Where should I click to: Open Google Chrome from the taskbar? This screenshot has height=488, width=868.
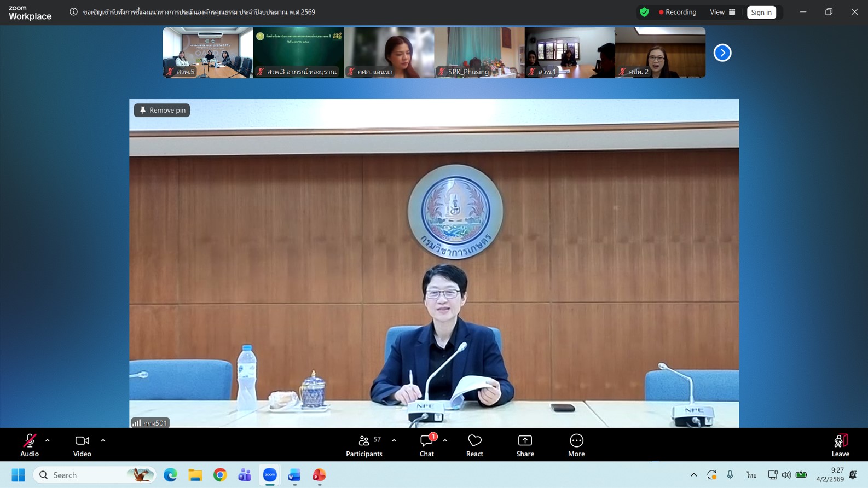pyautogui.click(x=220, y=475)
